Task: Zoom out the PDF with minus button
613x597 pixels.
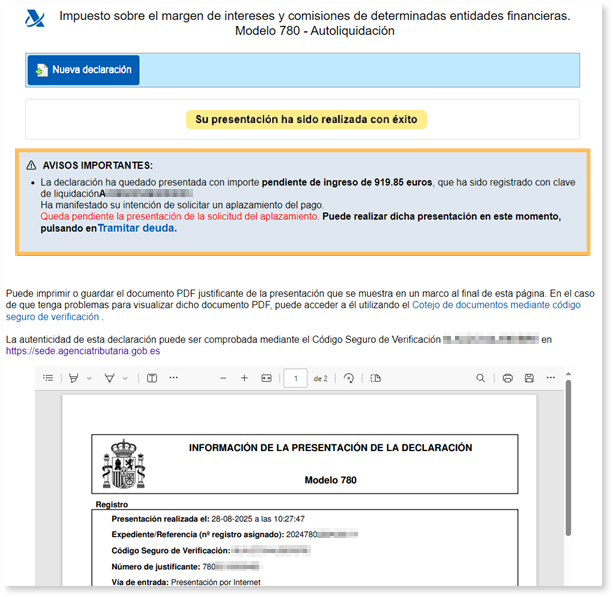Action: coord(221,378)
